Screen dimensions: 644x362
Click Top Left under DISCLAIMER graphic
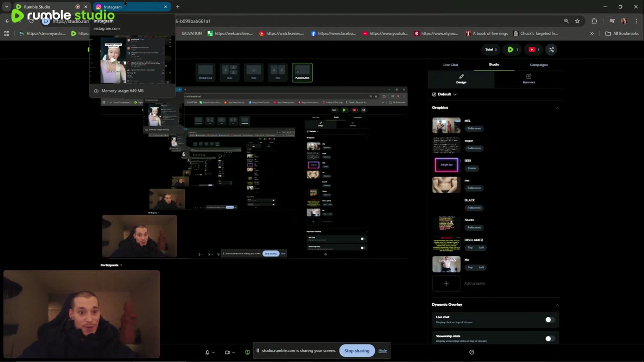click(x=475, y=247)
